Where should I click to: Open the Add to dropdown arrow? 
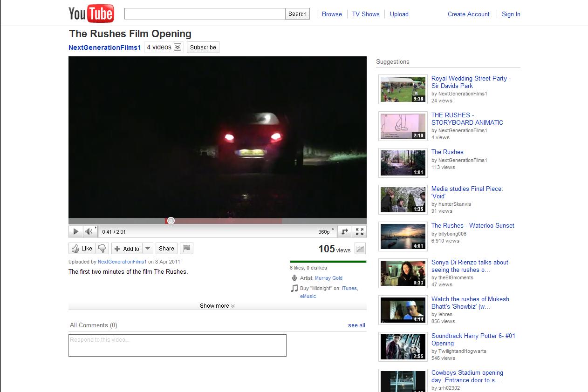[148, 249]
